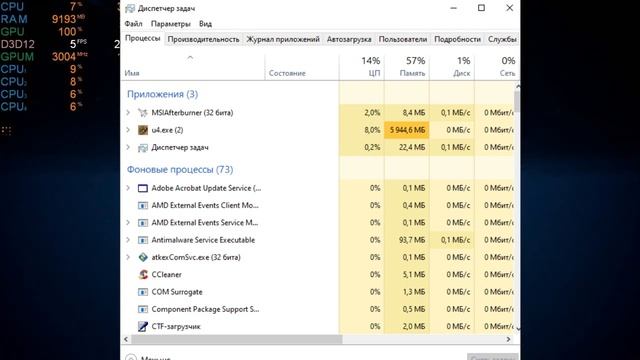This screenshot has width=640, height=360.
Task: Sort by the Сеть column header
Action: 496,67
